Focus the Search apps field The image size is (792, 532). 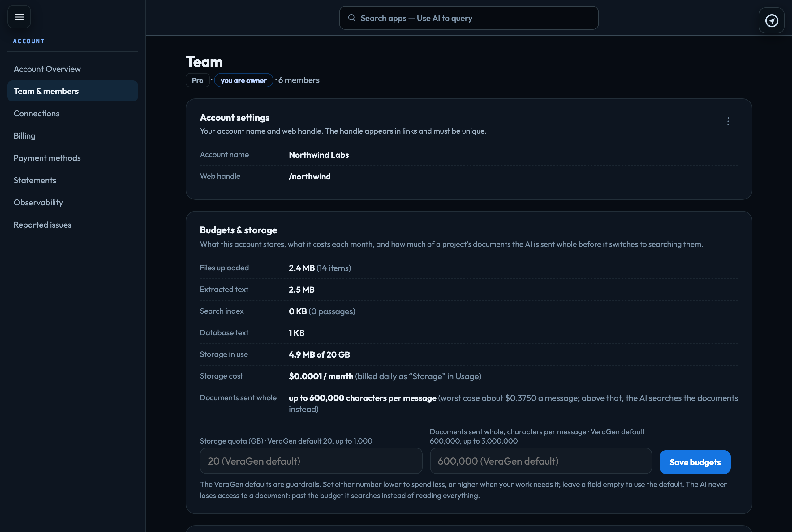pos(469,18)
